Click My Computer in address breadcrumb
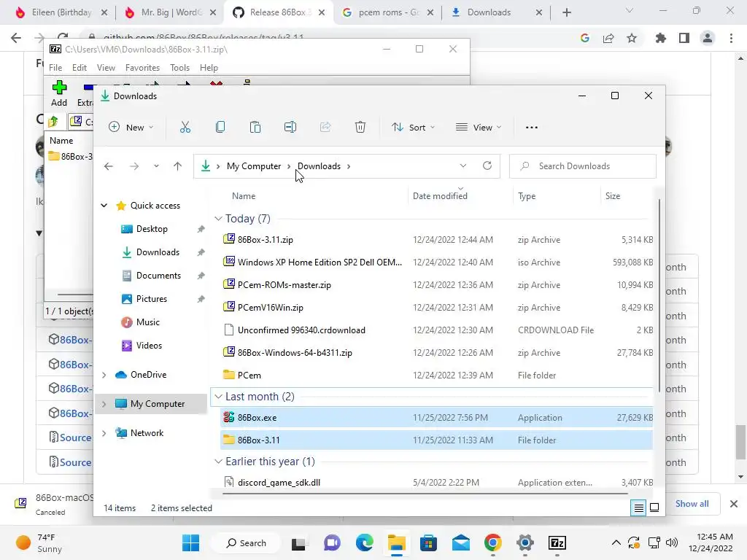 (x=253, y=166)
